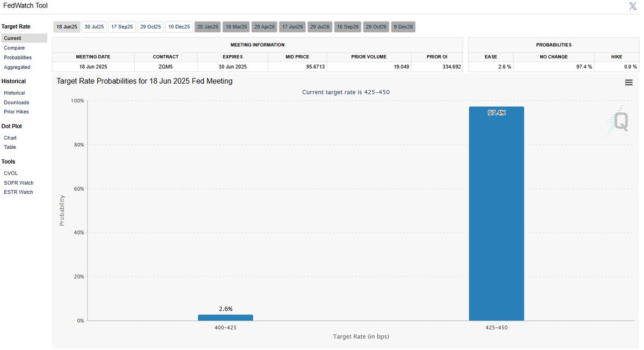Launch the CVOL tool
This screenshot has width=644, height=350.
tap(11, 173)
